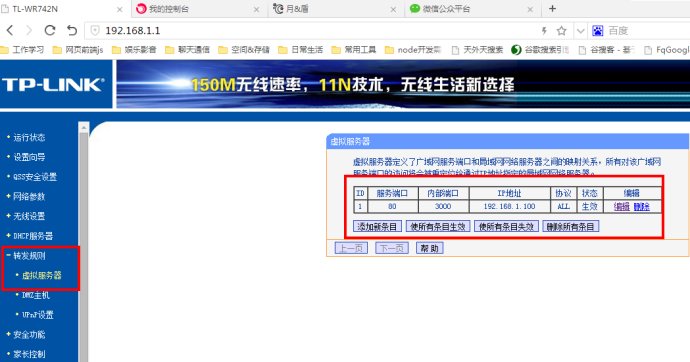
Task: Close the TL-WR742N tab
Action: click(x=120, y=9)
